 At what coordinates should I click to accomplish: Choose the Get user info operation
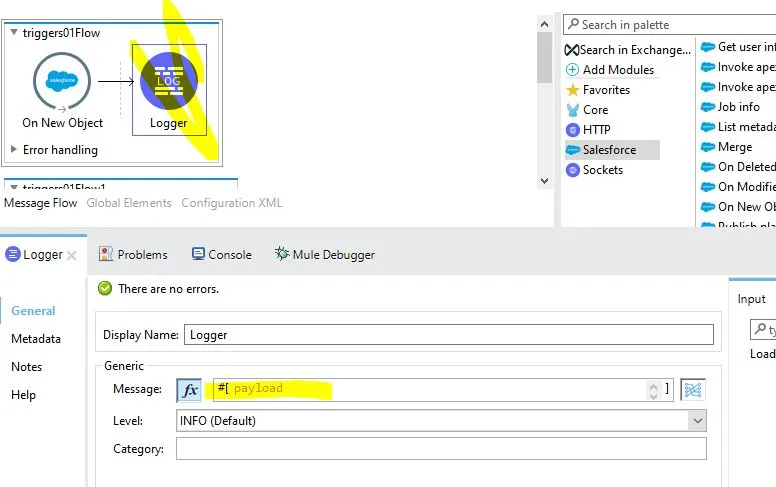[x=738, y=47]
